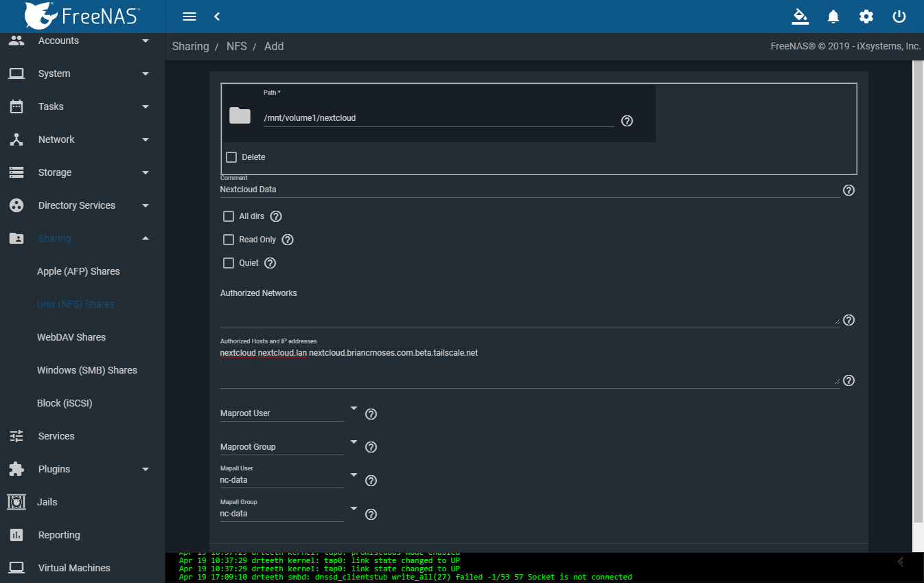Click the Authorized Networks text area

(x=529, y=314)
